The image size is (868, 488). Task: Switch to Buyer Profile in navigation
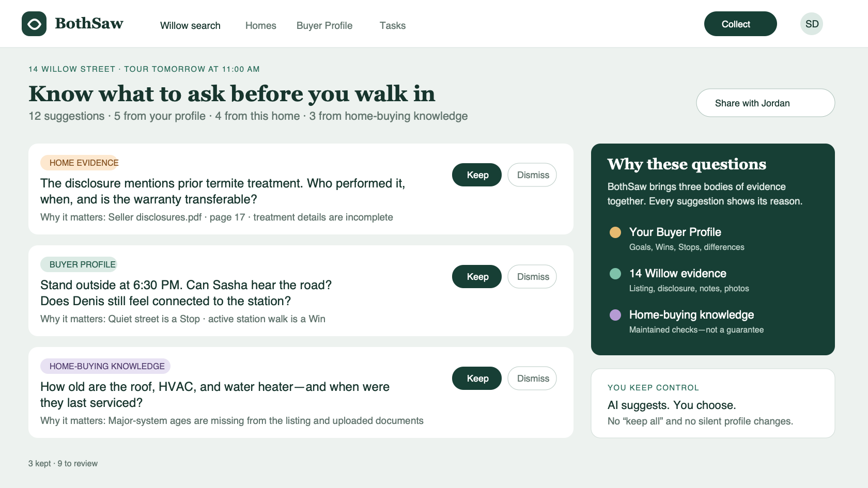(x=324, y=26)
